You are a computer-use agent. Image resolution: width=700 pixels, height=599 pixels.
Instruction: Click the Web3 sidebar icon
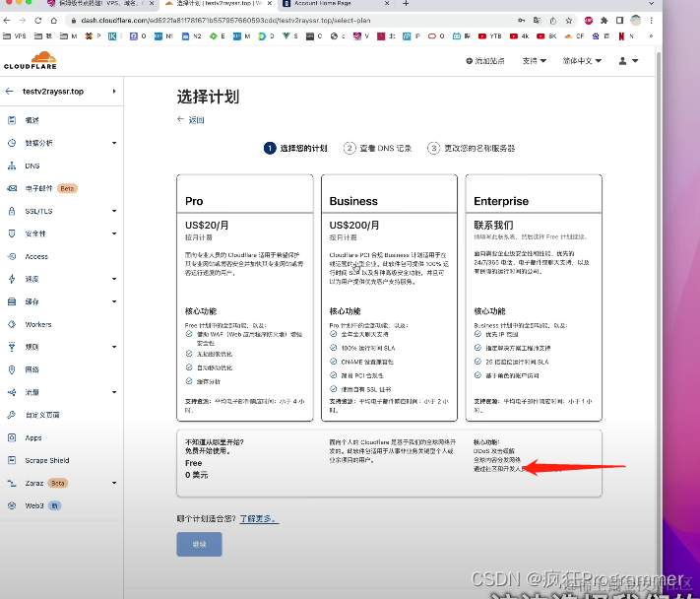12,505
